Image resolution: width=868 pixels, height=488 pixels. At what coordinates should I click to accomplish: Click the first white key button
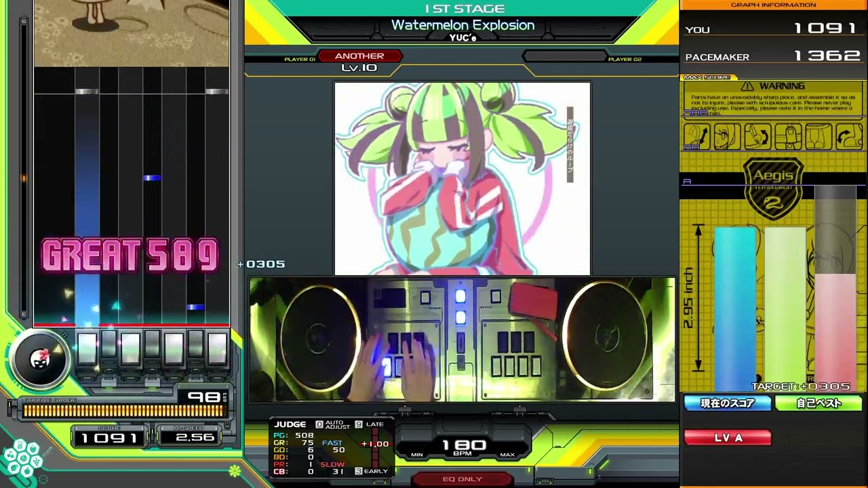[x=87, y=348]
